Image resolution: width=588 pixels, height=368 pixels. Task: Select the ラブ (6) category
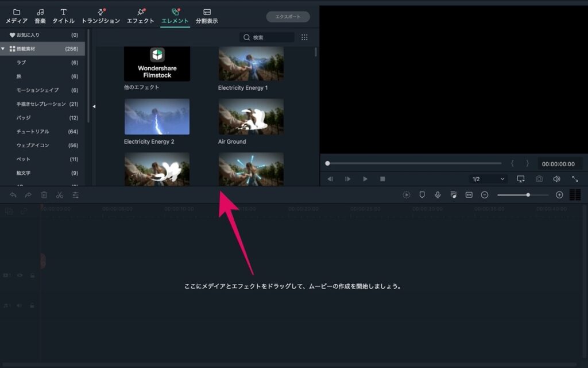pyautogui.click(x=43, y=63)
